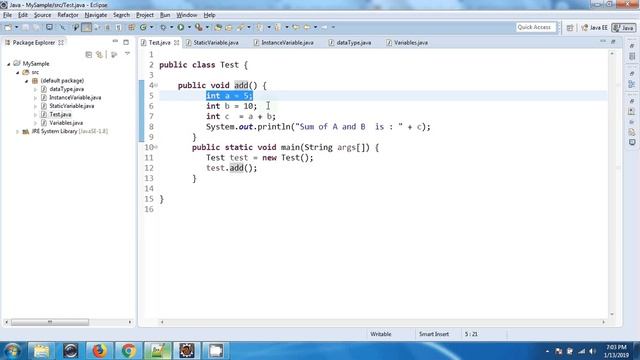This screenshot has height=360, width=640.
Task: Toggle code folding at line 4
Action: [156, 85]
